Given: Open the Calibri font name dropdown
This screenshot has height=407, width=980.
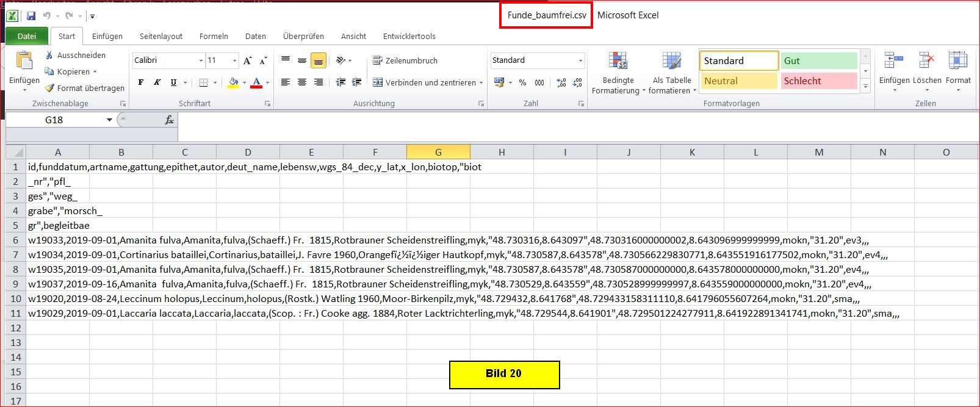Looking at the screenshot, I should [201, 60].
